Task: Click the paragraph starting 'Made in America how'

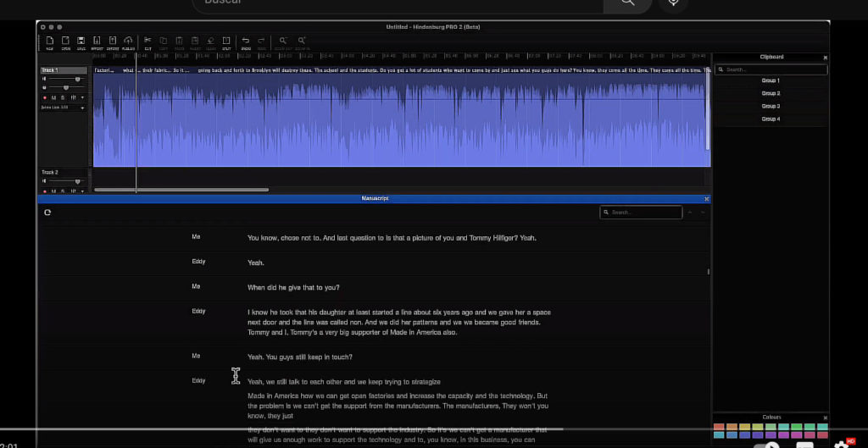Action: tap(398, 406)
